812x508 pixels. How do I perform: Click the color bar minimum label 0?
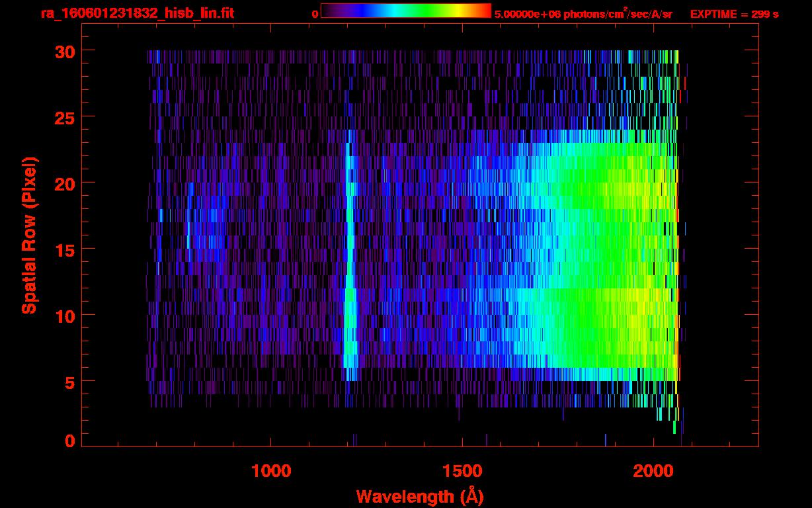click(x=315, y=14)
